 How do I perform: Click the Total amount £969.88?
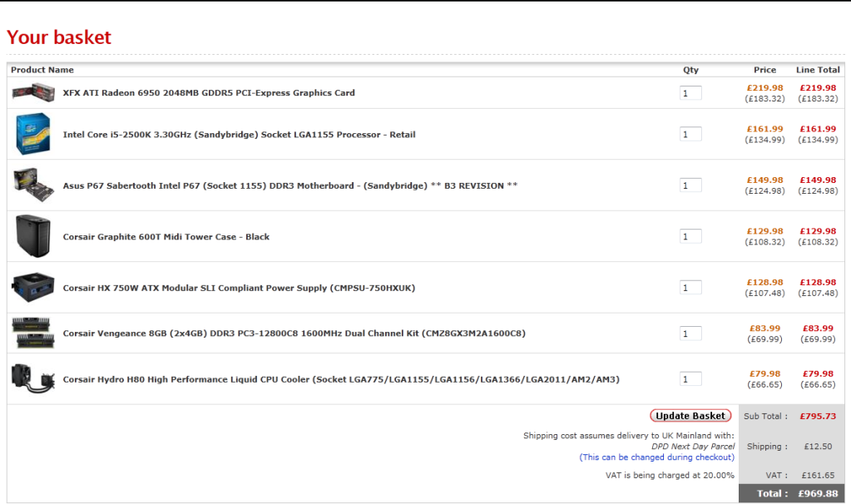tap(818, 494)
